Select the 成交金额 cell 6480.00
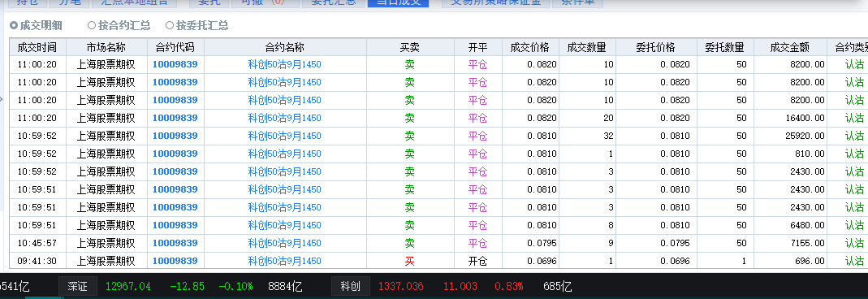Screen dimensions: 868x299 point(790,225)
